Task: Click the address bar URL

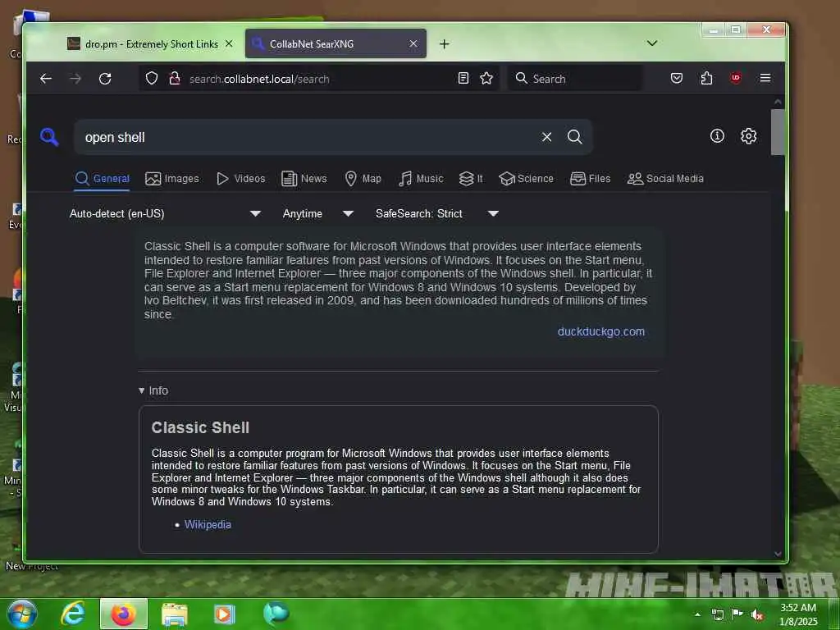Action: pyautogui.click(x=318, y=79)
